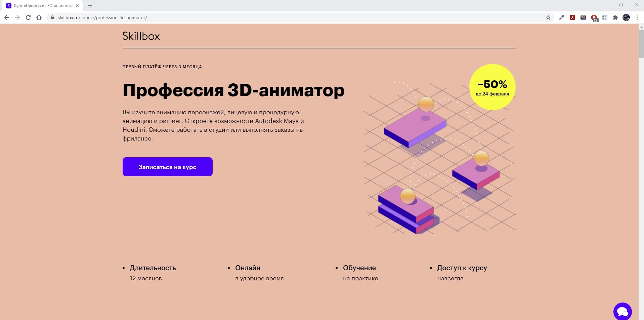Open a new browser tab
The image size is (644, 320).
(x=90, y=6)
